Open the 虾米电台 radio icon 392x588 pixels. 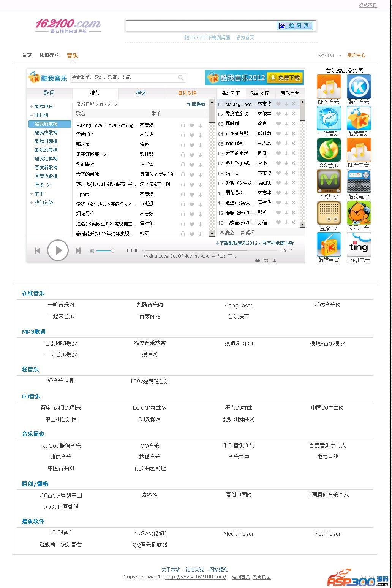pos(359,150)
